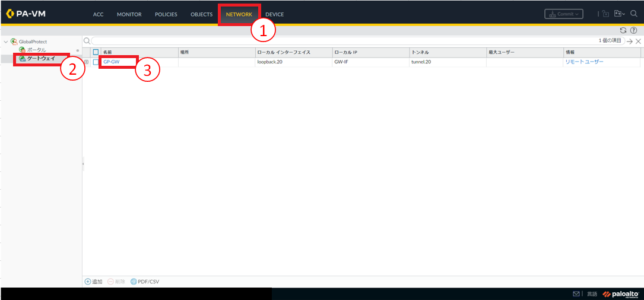Open the mail tasks icon in footer

576,294
